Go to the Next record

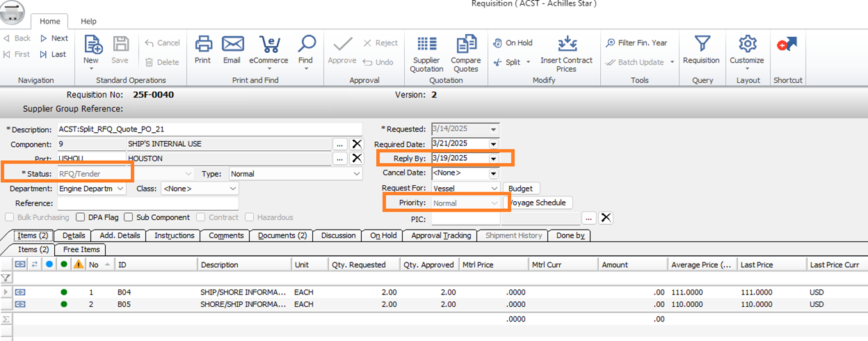(x=54, y=38)
